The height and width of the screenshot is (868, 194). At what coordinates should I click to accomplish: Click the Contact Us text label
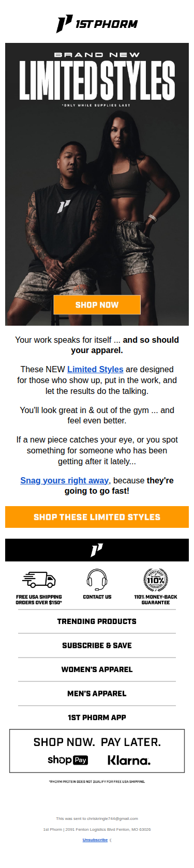[x=97, y=597]
